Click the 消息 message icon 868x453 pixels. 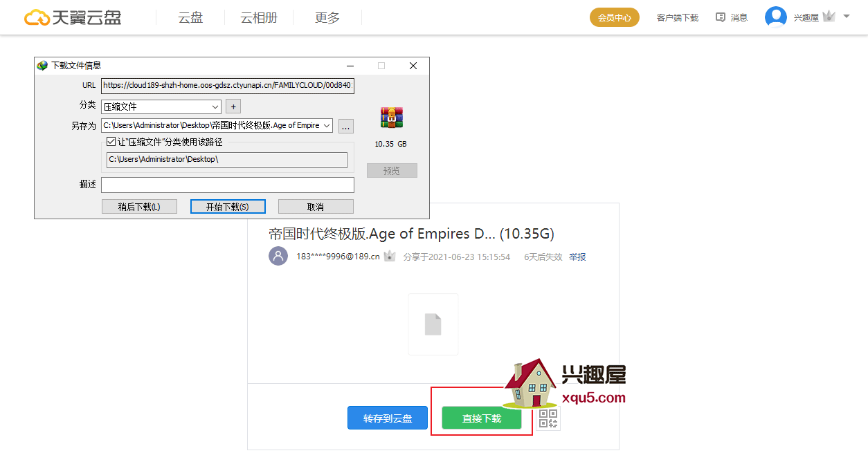coord(721,17)
